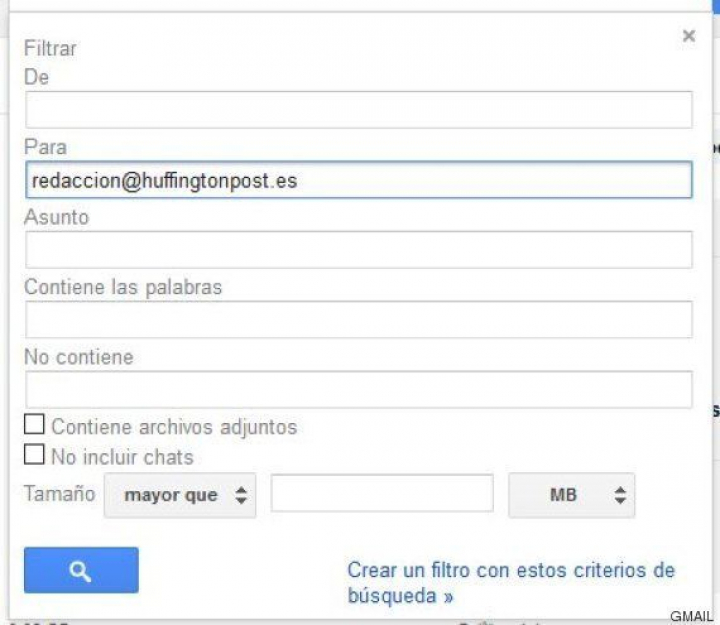Screen dimensions: 720x625
Task: Click the Para field containing redaccion@huffingtonpost.es
Action: pos(358,181)
